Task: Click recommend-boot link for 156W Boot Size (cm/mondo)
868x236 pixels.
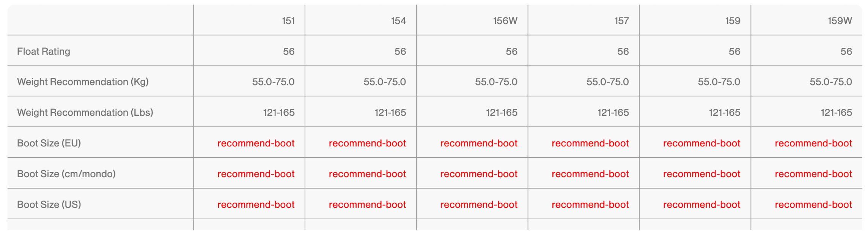Action: 478,174
